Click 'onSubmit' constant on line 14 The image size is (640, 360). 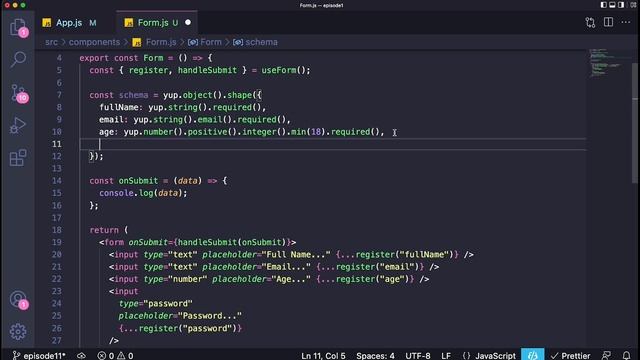tap(138, 180)
